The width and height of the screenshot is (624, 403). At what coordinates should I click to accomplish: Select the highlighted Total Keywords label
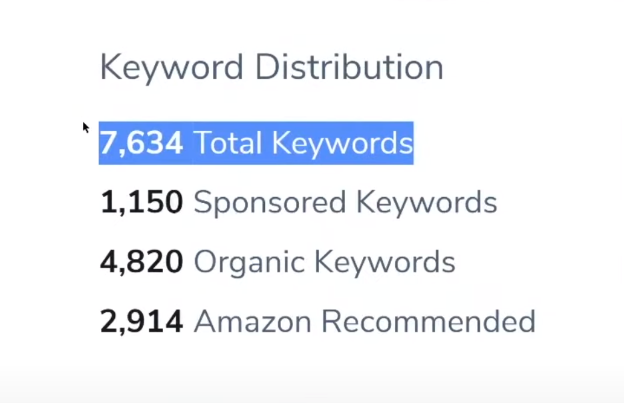point(302,143)
